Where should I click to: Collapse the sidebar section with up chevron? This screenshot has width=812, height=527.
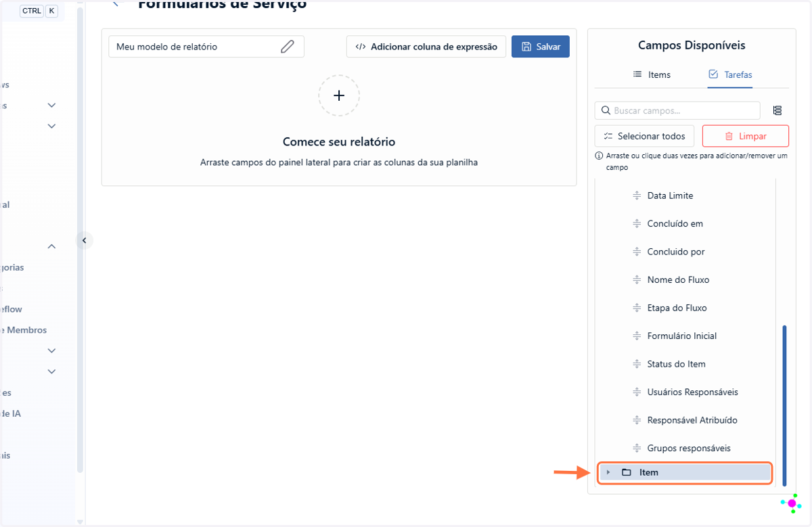click(x=51, y=246)
